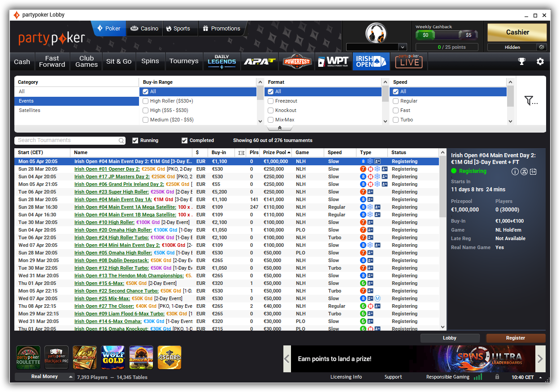This screenshot has width=560, height=392.
Task: Switch to the Sit & Go tab
Action: [119, 61]
